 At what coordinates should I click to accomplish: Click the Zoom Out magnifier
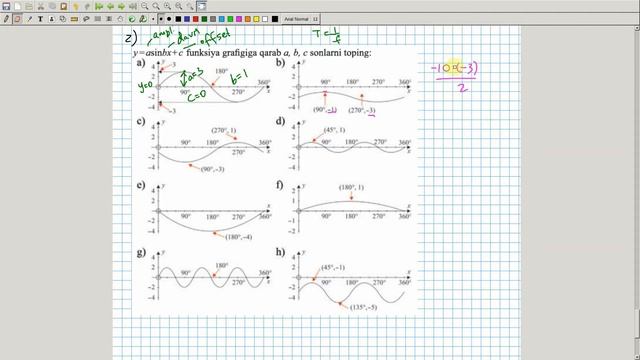[x=145, y=7]
